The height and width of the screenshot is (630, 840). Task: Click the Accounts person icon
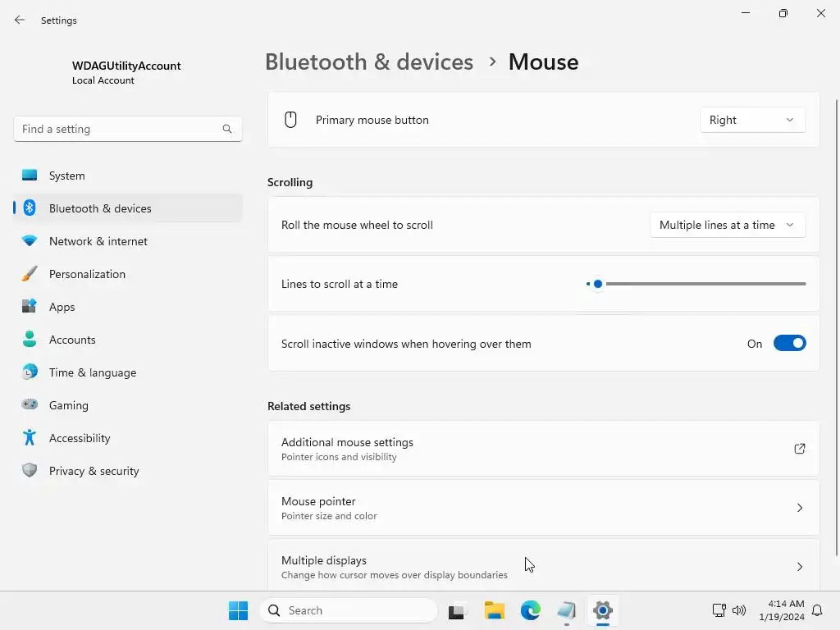(30, 339)
